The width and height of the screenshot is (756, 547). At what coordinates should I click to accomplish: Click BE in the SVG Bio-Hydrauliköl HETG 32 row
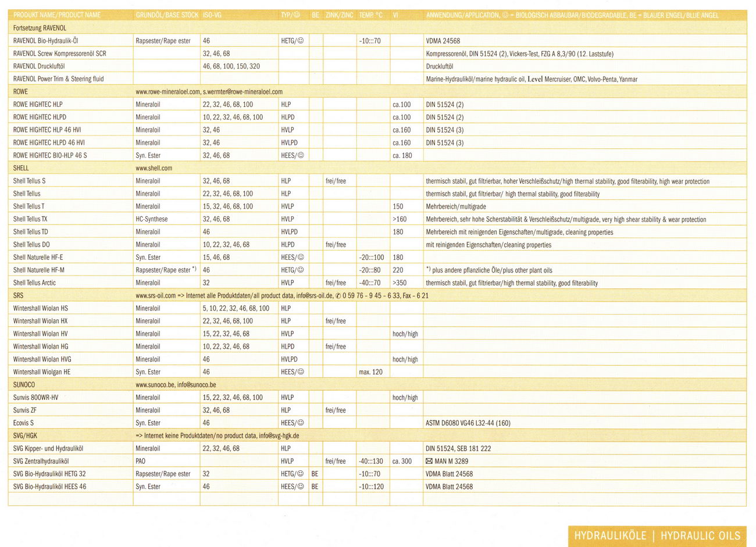pos(315,474)
